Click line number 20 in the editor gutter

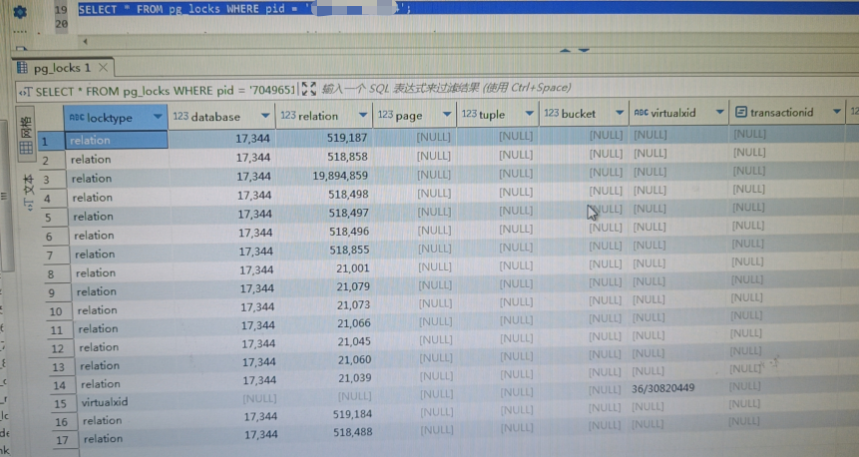click(61, 24)
